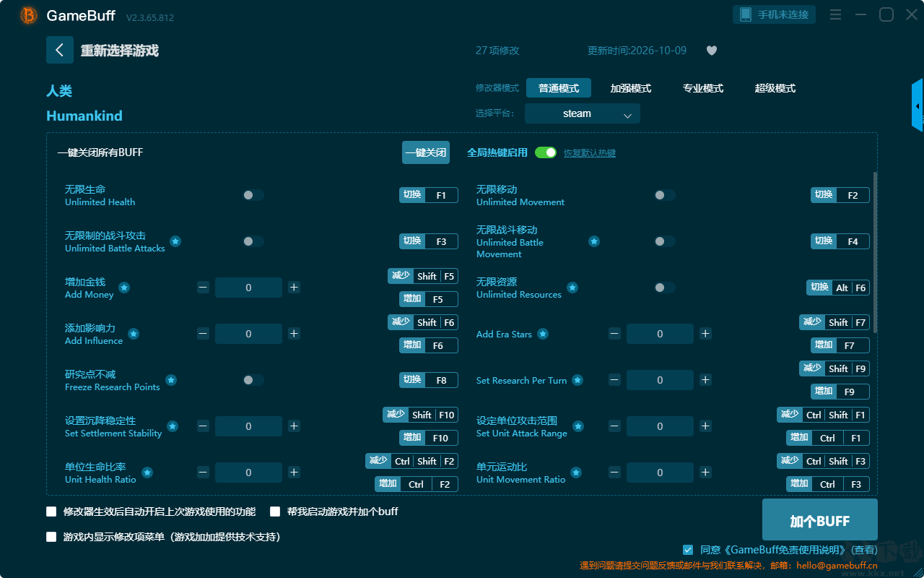Click star badge beside Unlimited Battle Movement

click(x=594, y=241)
